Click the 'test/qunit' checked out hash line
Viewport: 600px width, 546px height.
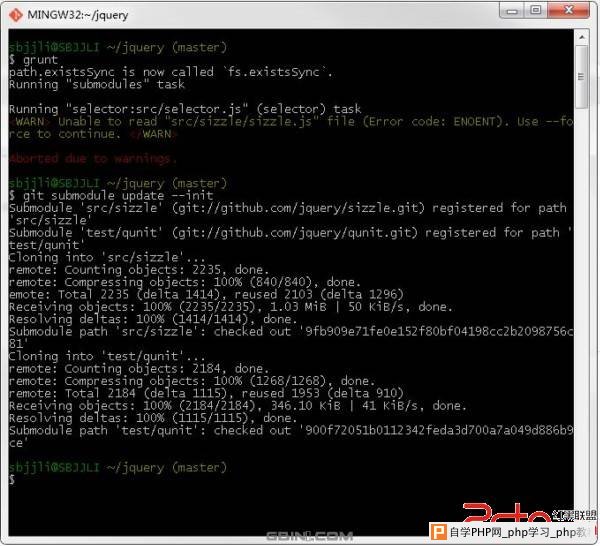291,437
